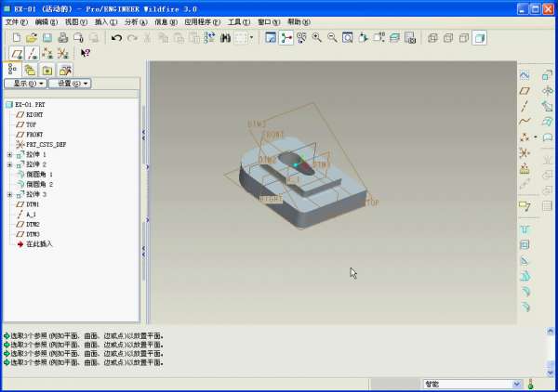Open the 智能 selection filter dropdown

click(x=517, y=384)
